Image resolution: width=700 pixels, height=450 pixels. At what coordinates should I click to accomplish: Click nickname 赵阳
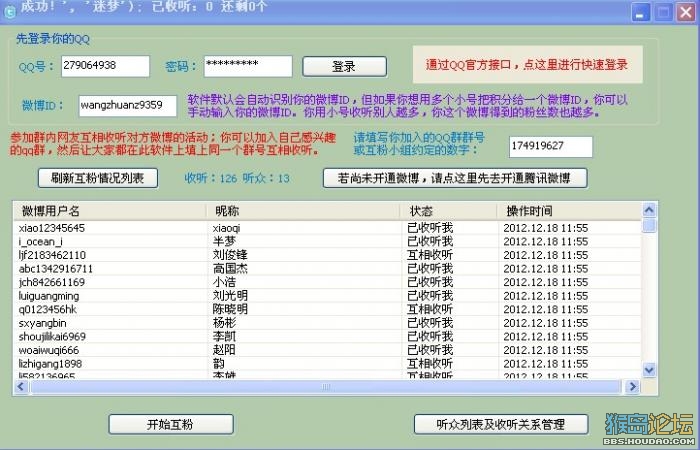coord(224,350)
